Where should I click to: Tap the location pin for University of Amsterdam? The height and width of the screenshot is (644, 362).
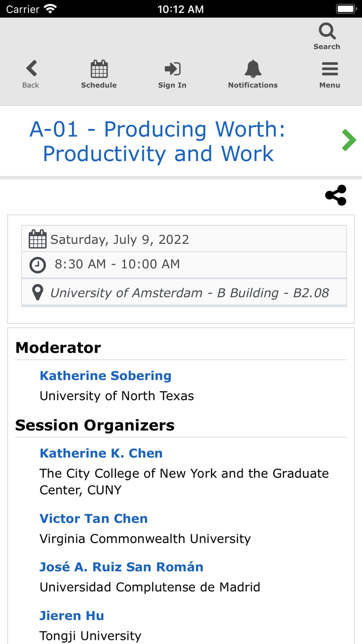coord(37,292)
